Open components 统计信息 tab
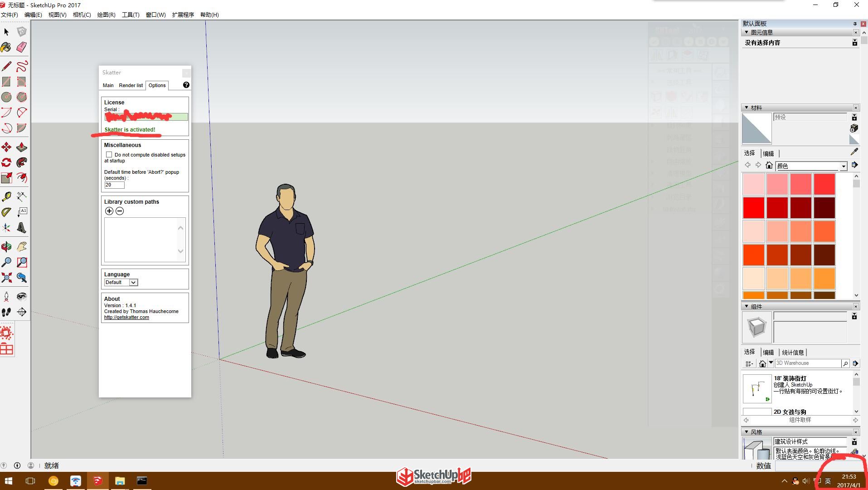Viewport: 868px width, 490px height. (793, 352)
